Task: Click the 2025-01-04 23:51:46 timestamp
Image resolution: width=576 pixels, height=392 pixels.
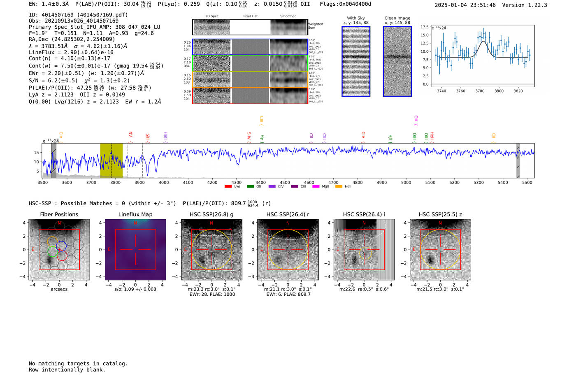Action: pos(465,5)
